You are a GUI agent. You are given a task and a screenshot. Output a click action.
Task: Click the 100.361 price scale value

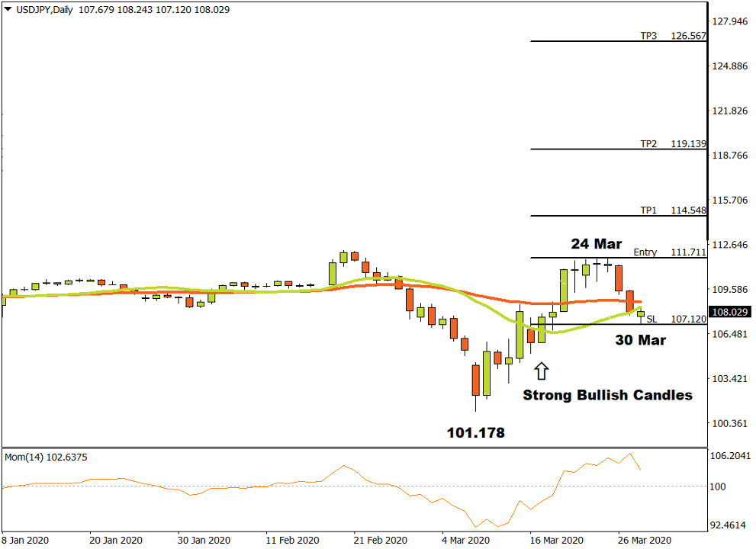(730, 423)
